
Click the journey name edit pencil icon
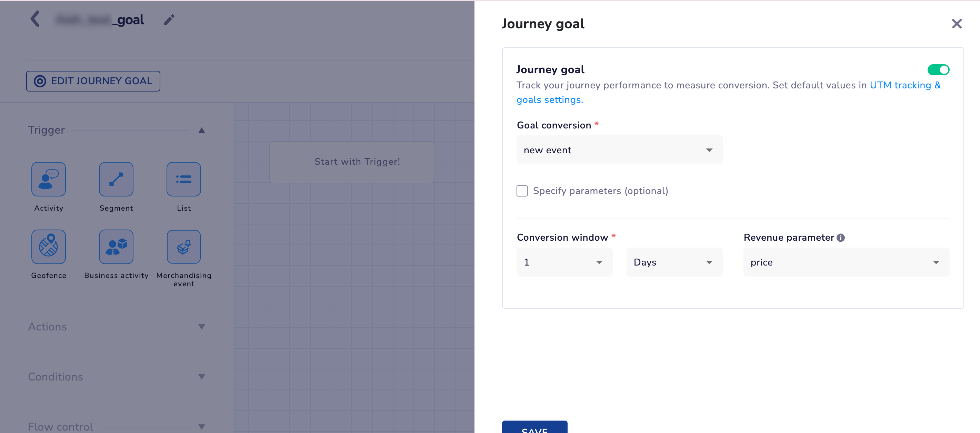click(x=169, y=19)
